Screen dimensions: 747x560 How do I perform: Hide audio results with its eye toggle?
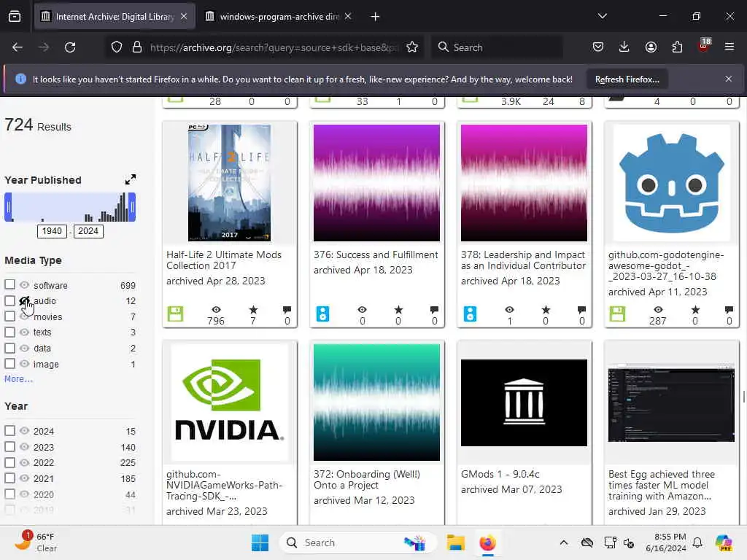(x=24, y=300)
